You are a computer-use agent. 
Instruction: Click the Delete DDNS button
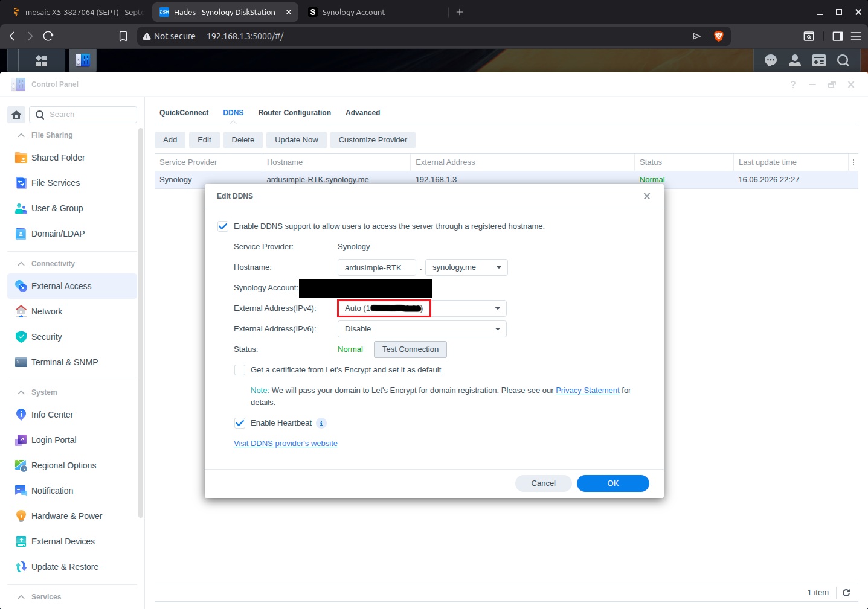243,140
